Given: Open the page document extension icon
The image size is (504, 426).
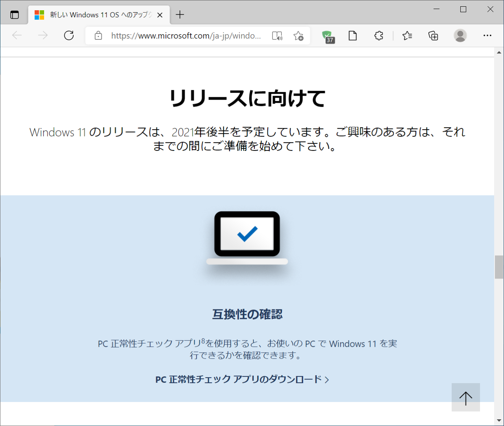Looking at the screenshot, I should tap(353, 36).
